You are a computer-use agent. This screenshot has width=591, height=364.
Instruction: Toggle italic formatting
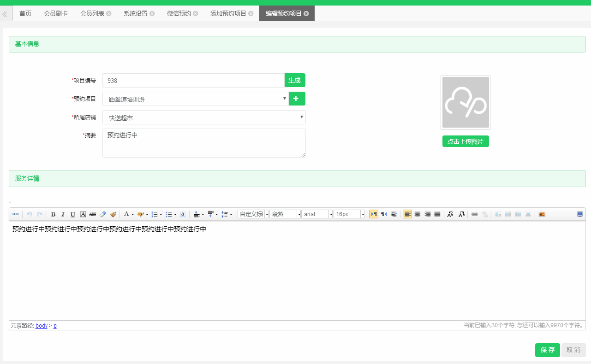(63, 214)
